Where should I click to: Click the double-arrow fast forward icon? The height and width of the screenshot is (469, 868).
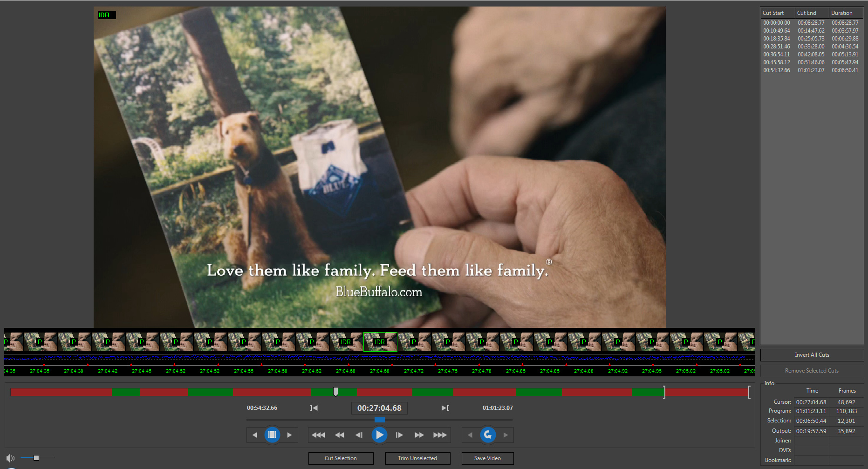(419, 435)
